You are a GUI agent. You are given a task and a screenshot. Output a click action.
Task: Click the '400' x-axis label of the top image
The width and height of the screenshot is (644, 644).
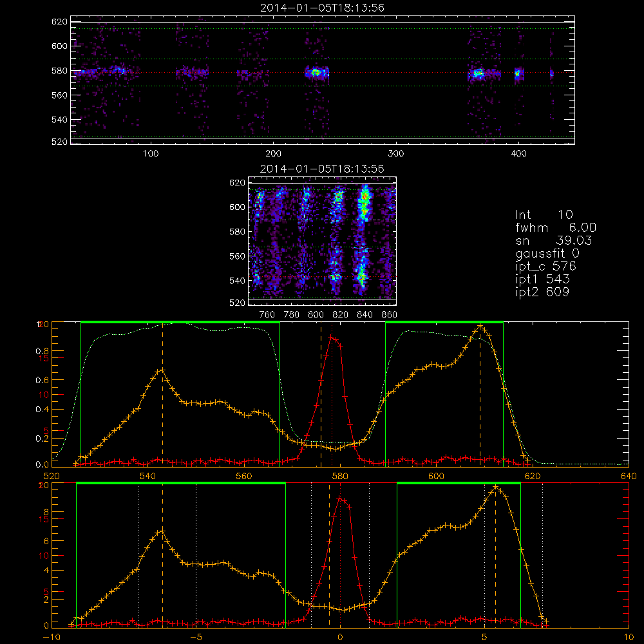click(x=518, y=154)
